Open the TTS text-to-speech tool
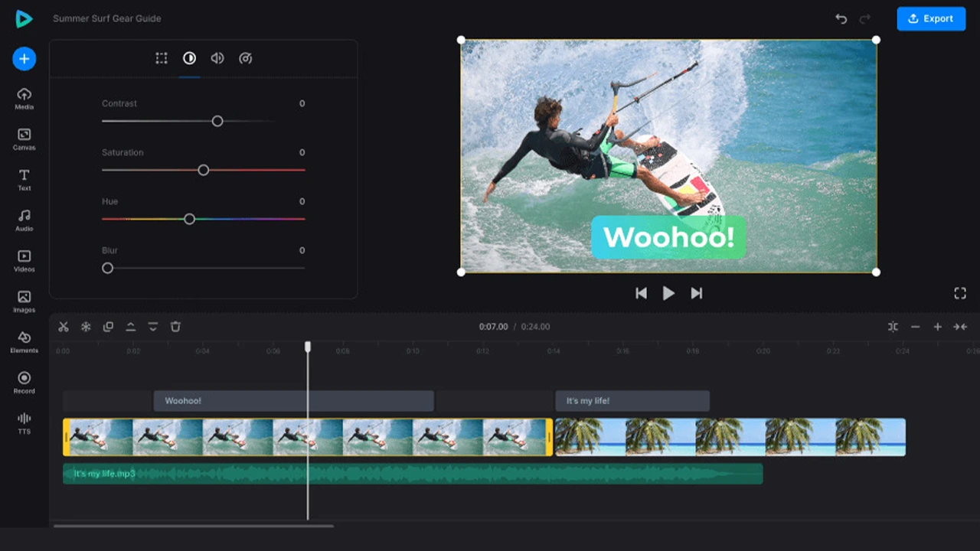The height and width of the screenshot is (551, 980). (24, 422)
